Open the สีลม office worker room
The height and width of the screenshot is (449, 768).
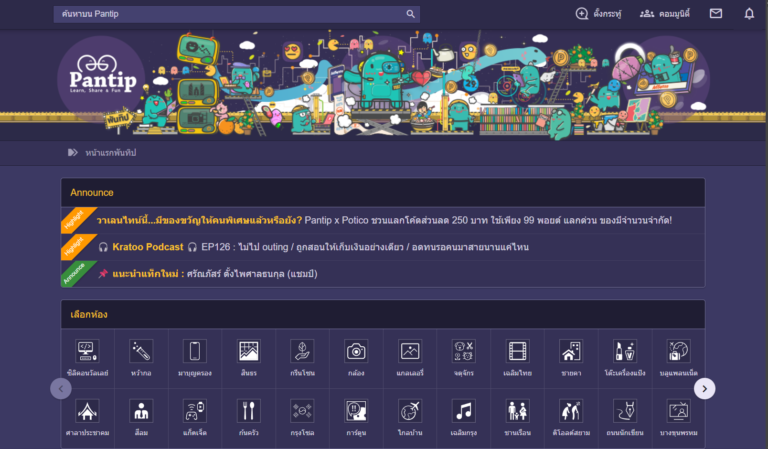coord(141,411)
